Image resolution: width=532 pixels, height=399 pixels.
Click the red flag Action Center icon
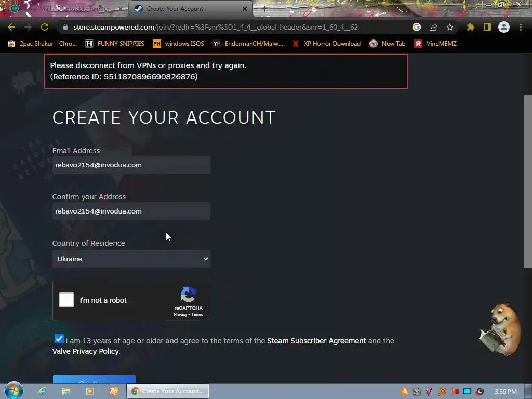point(455,392)
